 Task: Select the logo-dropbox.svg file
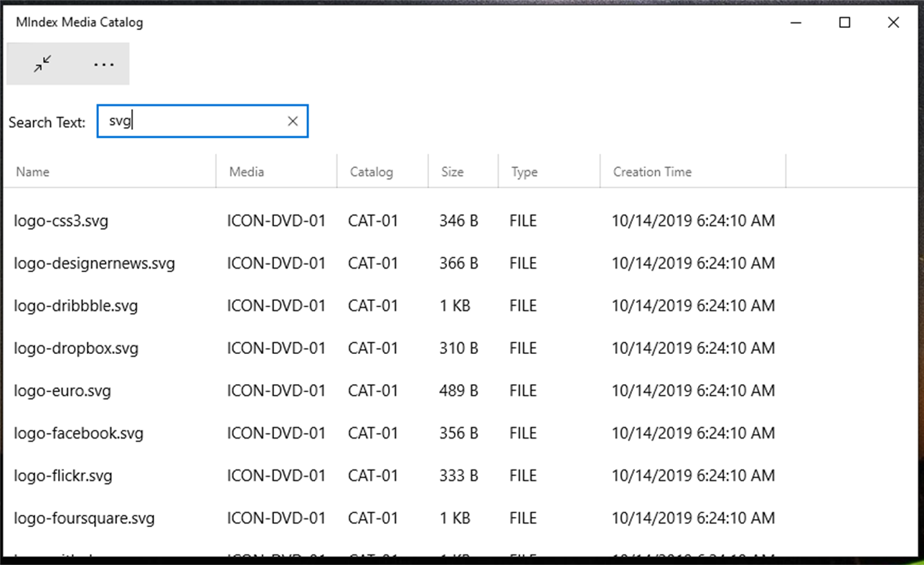pos(76,347)
